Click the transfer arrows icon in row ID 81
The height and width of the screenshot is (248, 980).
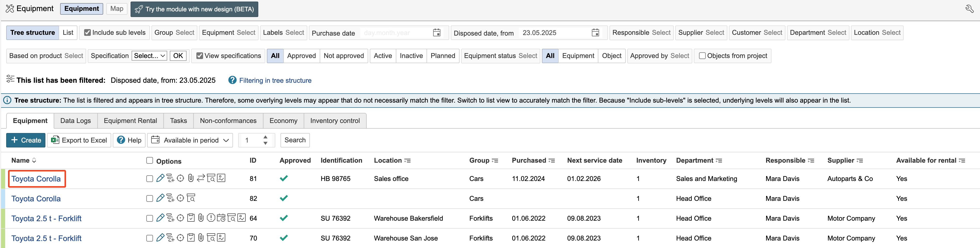click(201, 178)
